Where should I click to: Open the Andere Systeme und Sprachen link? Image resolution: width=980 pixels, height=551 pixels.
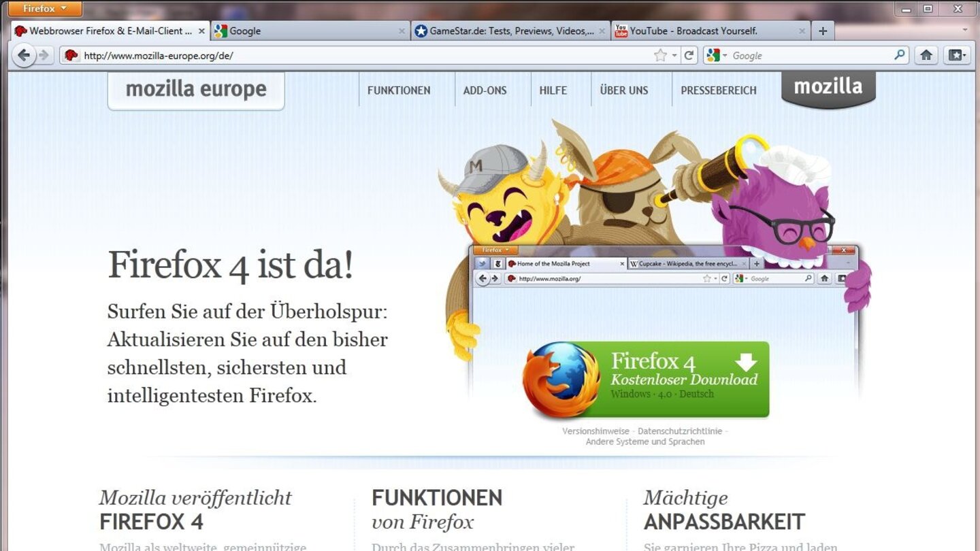click(x=645, y=441)
